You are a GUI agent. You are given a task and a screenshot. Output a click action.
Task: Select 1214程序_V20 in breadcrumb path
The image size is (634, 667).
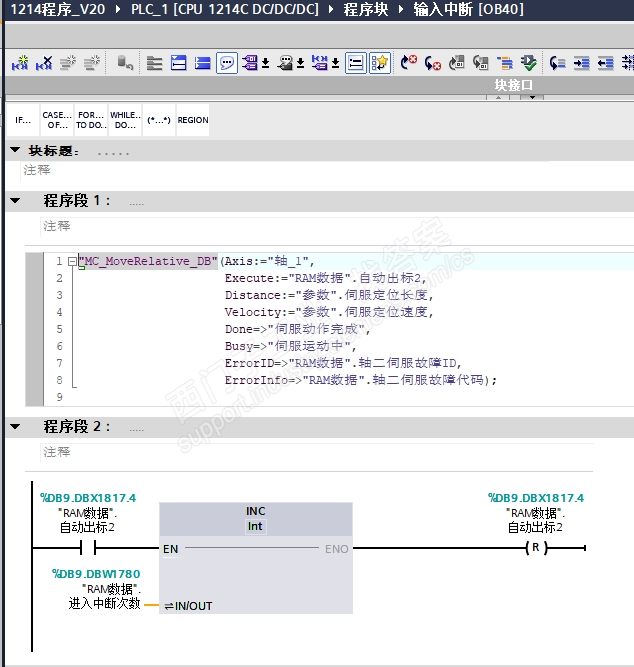[x=57, y=9]
